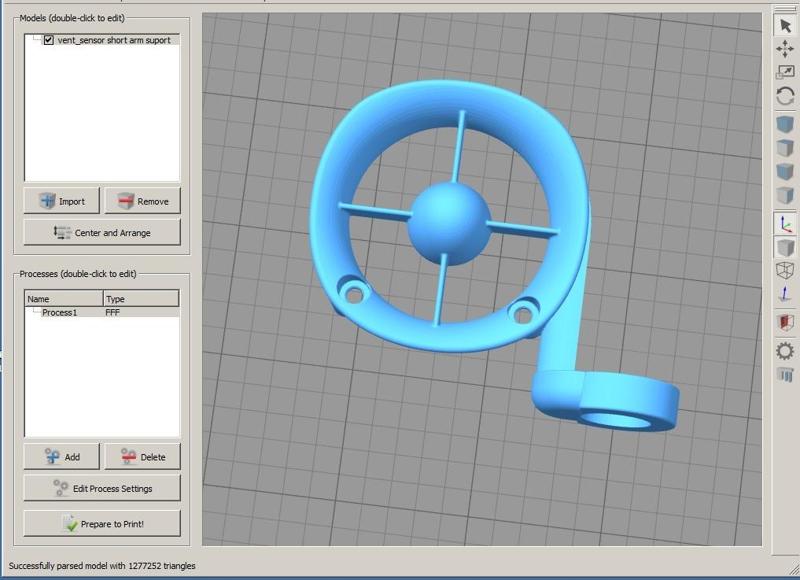Select the Process1 row
Viewport: 800px width, 580px height.
pos(102,312)
